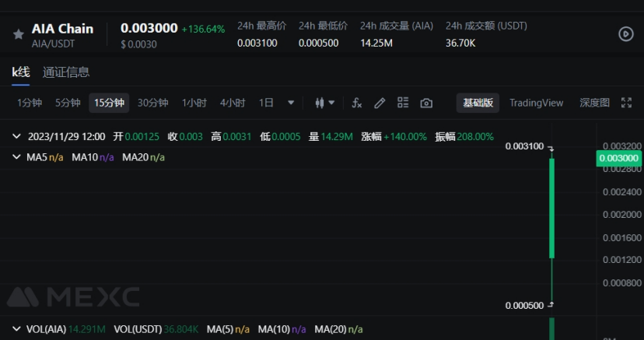Click the 24h 成交额 value 36.70K
This screenshot has height=340, width=644.
(460, 43)
